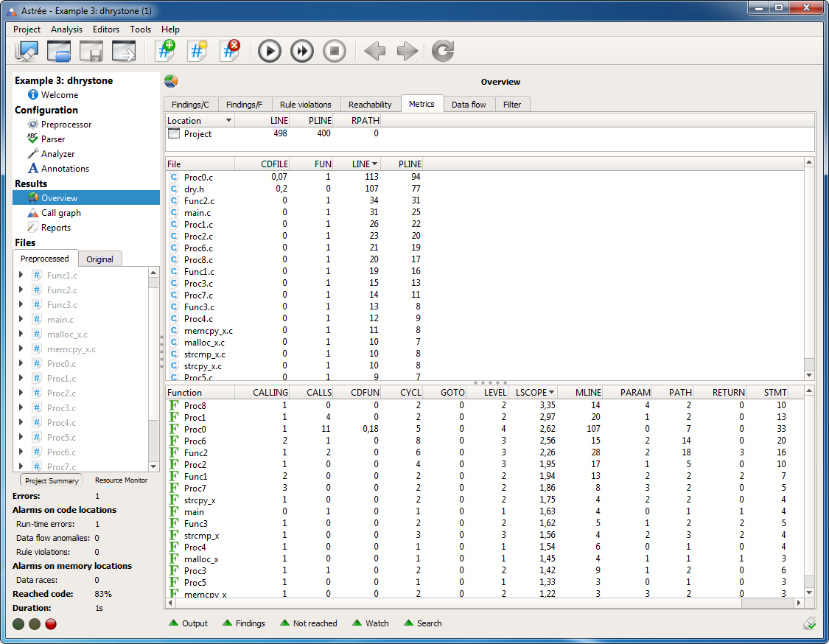Show the Resource Monitor panel
Viewport: 829px width, 644px height.
(x=121, y=480)
